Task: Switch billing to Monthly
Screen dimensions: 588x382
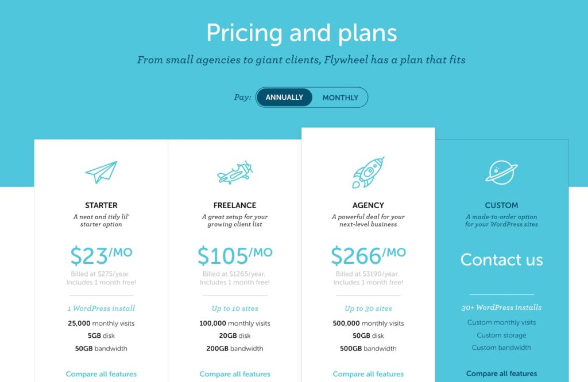Action: (x=340, y=98)
